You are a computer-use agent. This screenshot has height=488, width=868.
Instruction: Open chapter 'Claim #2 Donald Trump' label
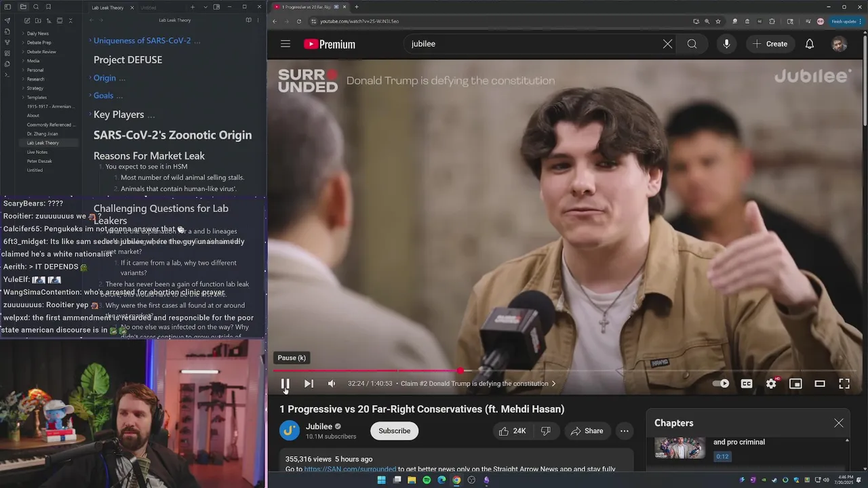click(477, 384)
